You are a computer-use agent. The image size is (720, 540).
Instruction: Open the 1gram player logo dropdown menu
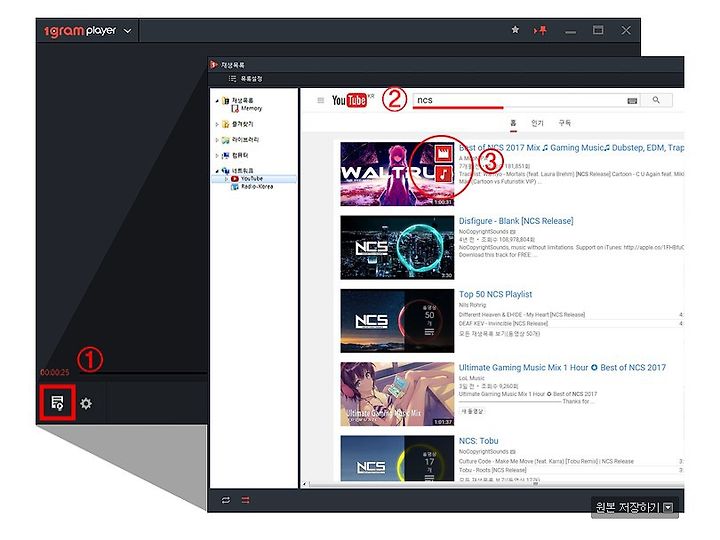click(x=128, y=31)
